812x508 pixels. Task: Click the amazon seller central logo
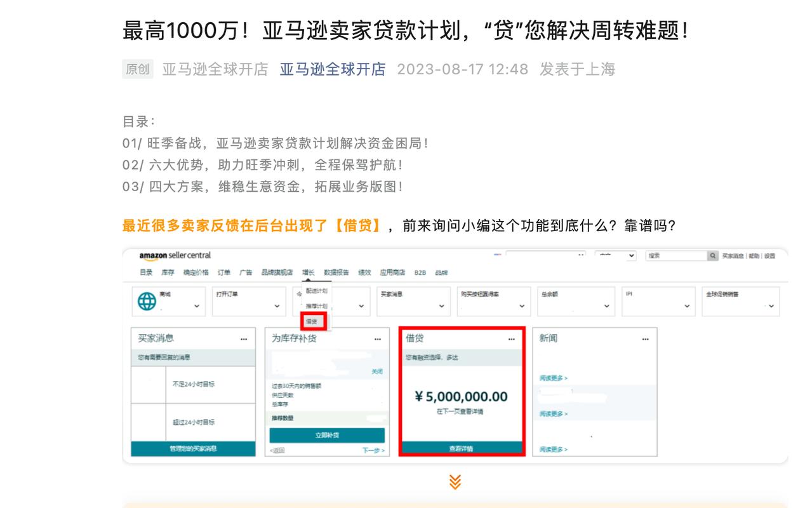[174, 255]
